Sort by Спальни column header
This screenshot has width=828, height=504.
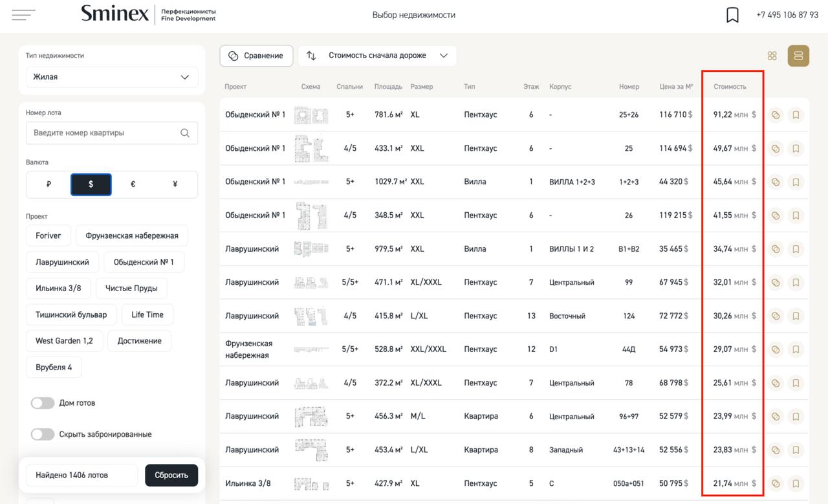point(349,87)
